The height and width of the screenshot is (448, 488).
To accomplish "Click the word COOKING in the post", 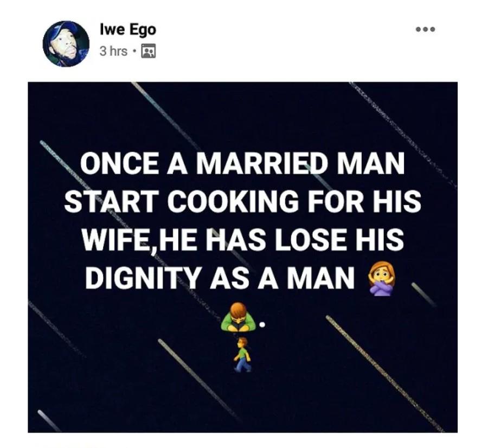I will pos(233,201).
